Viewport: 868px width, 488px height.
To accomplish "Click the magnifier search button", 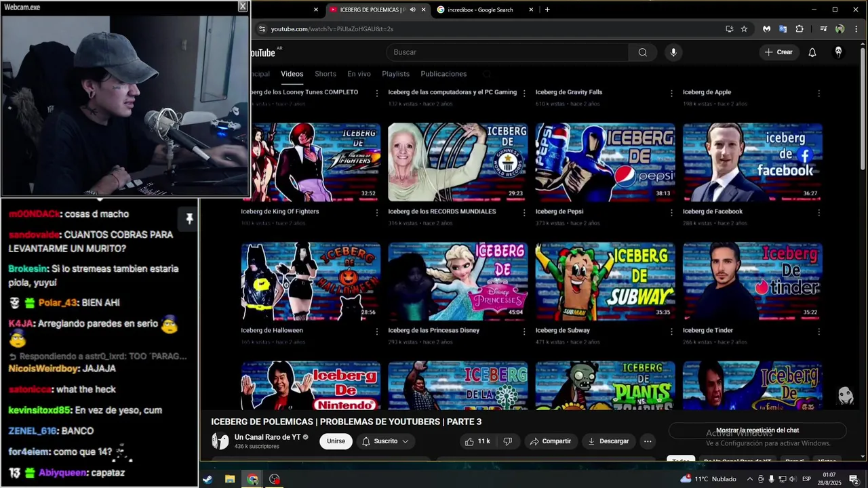I will pyautogui.click(x=642, y=52).
